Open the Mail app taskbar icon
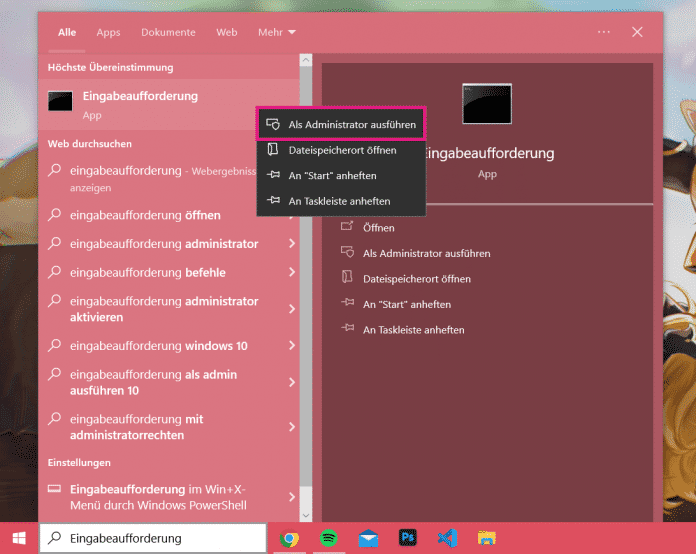 point(368,538)
